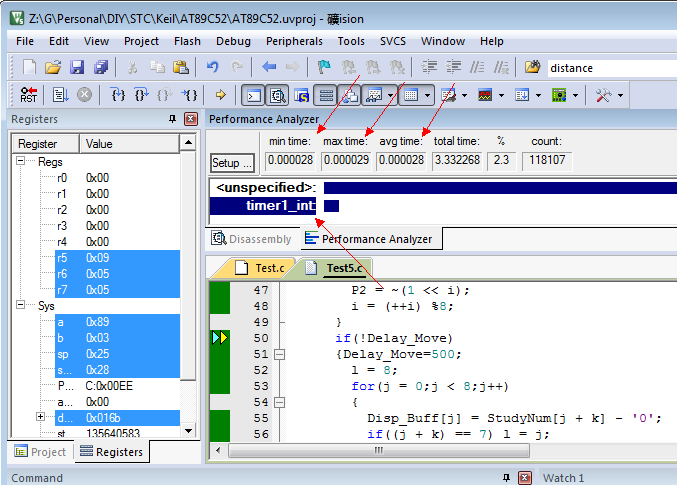677x485 pixels.
Task: Click the Step into icon
Action: click(x=118, y=95)
